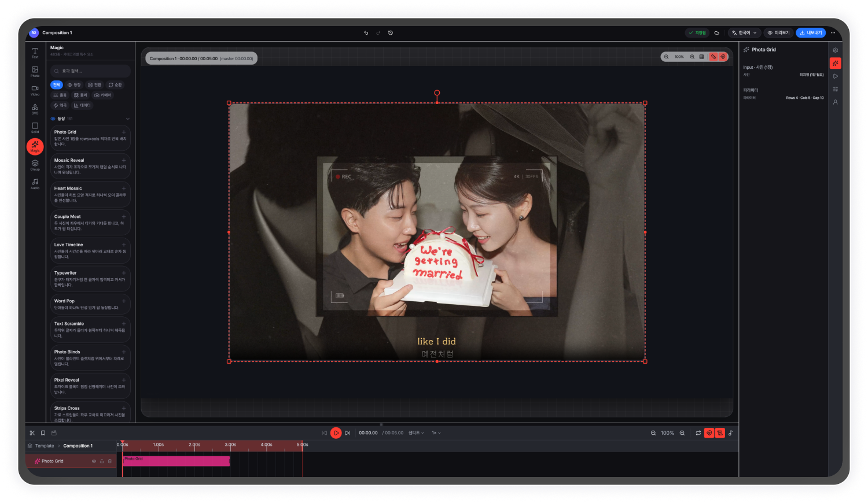Toggle the magnet snapping button on canvas toolbar
The image size is (868, 503).
[x=723, y=57]
